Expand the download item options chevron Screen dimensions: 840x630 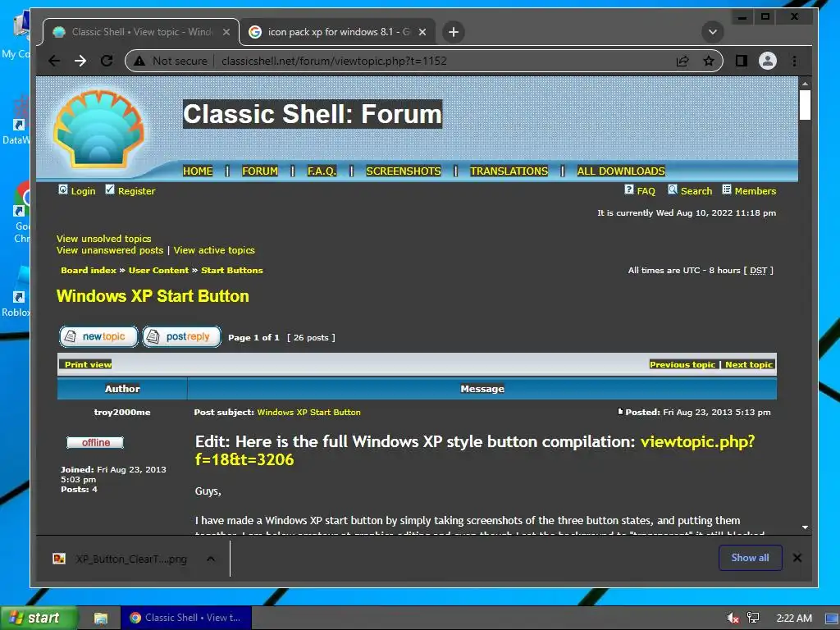tap(211, 559)
